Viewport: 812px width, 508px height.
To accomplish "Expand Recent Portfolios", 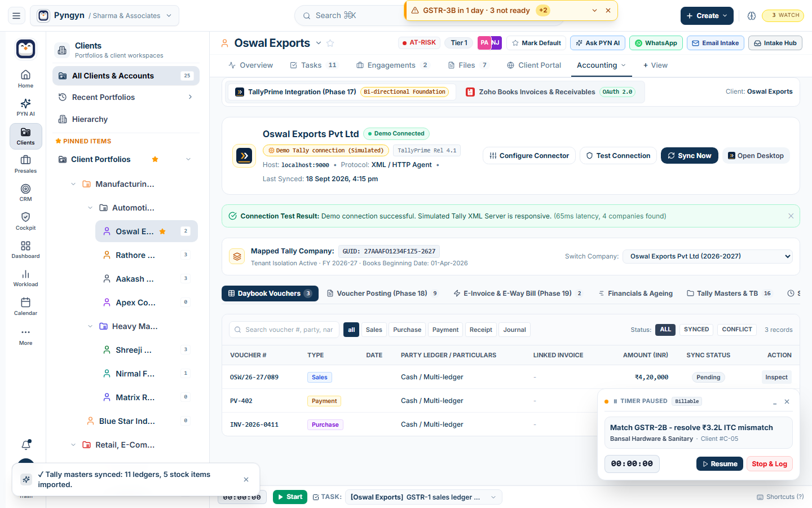I will point(190,97).
